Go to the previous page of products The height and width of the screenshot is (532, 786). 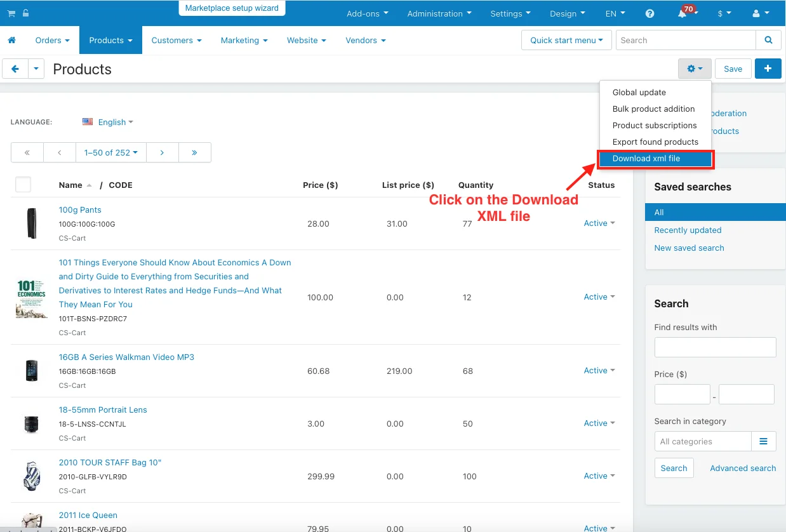(60, 152)
